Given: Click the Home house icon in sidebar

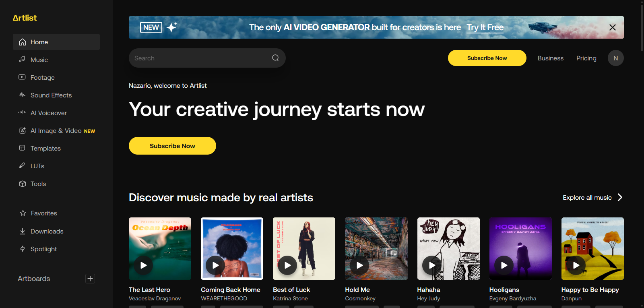Looking at the screenshot, I should click(x=23, y=42).
